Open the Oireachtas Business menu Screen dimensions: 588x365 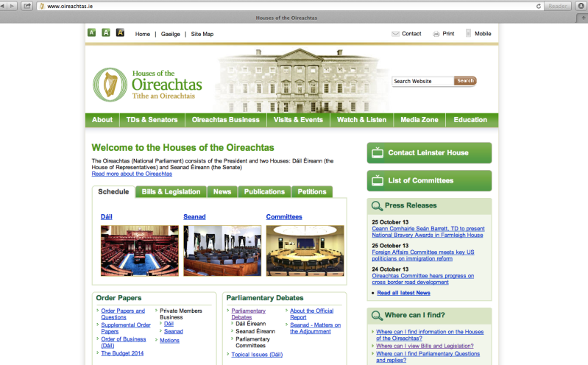(226, 120)
